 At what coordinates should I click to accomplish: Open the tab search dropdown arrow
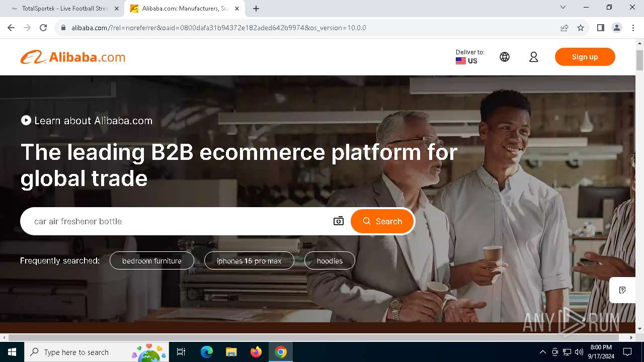point(563,8)
